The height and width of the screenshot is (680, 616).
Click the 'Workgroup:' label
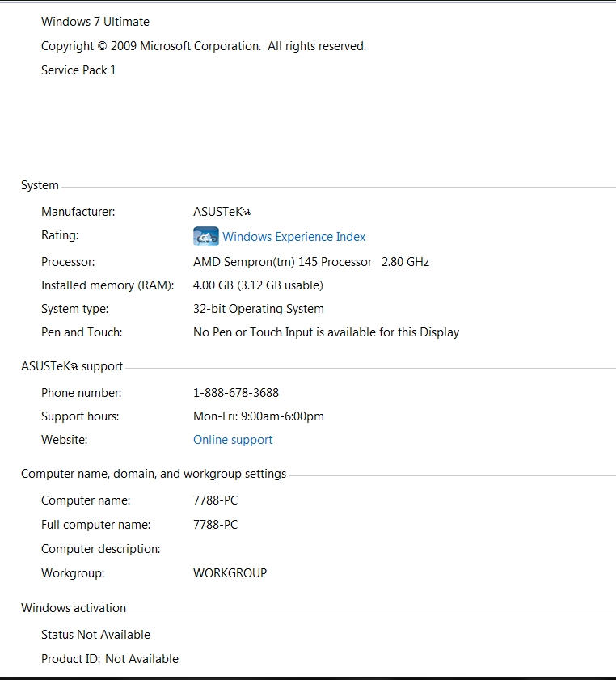[73, 573]
